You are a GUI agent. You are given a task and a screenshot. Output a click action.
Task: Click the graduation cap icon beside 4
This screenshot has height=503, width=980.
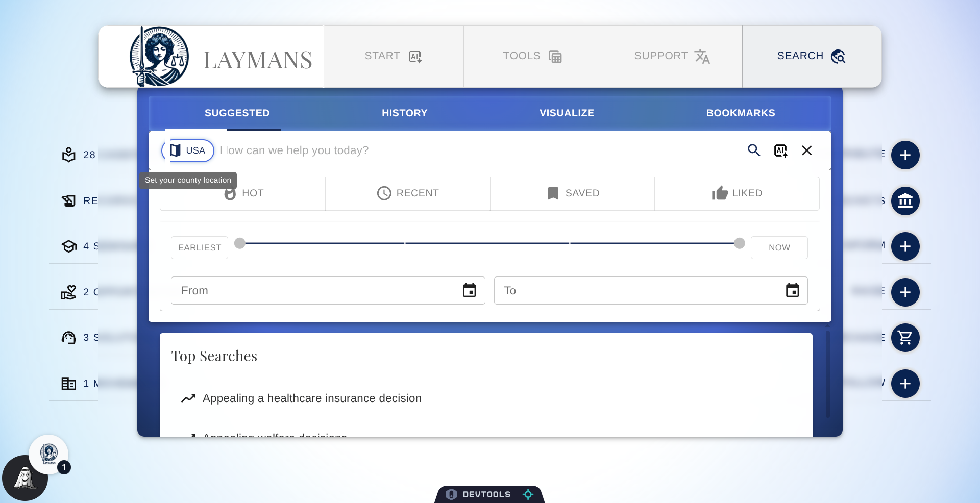coord(69,246)
